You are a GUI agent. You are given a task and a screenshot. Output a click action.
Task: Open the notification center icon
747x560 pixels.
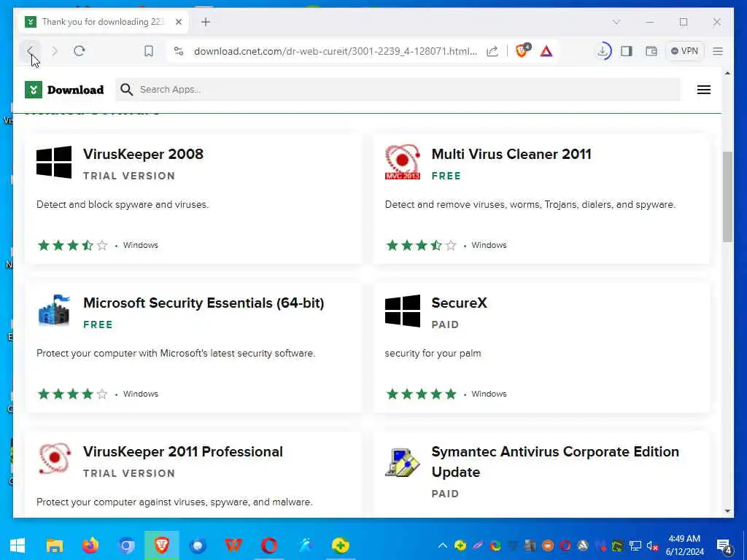(x=724, y=546)
